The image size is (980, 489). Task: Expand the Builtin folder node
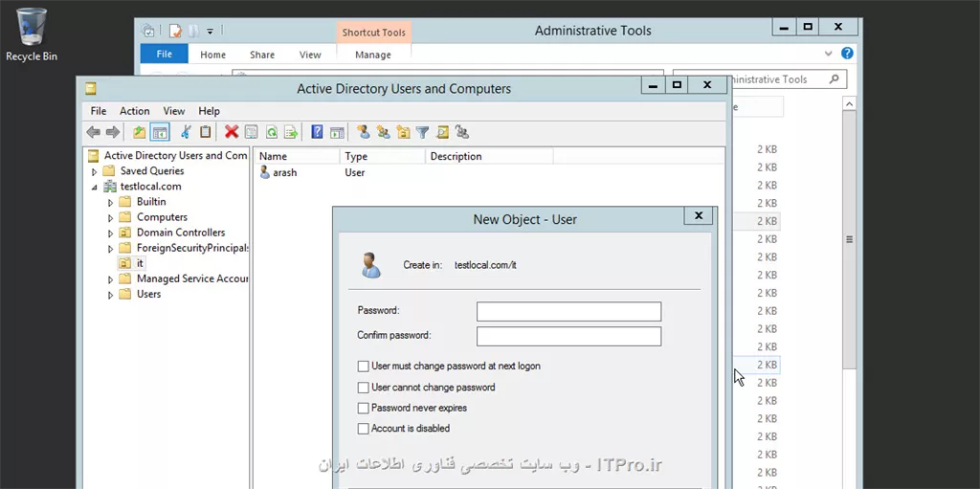[111, 202]
